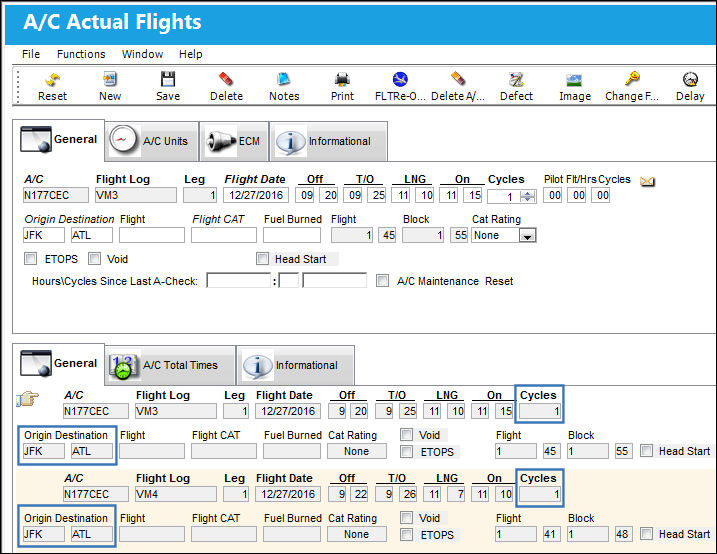The height and width of the screenshot is (554, 717).
Task: Click Cycles field on VM3 row
Action: click(540, 411)
